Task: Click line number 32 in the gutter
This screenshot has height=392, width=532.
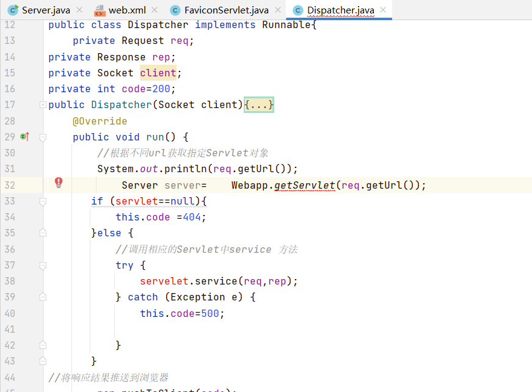Action: point(10,185)
